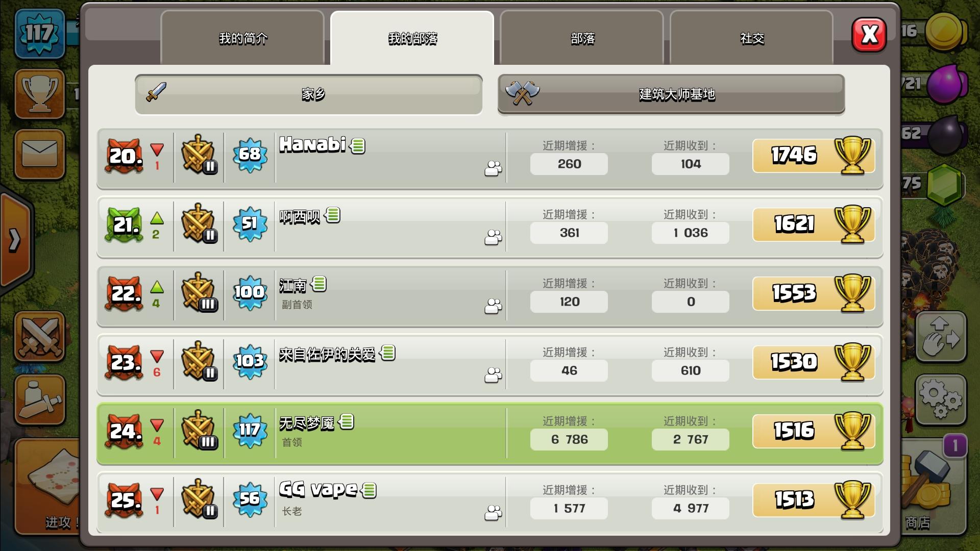Switch to the 社交 tab
980x551 pixels.
(x=752, y=38)
